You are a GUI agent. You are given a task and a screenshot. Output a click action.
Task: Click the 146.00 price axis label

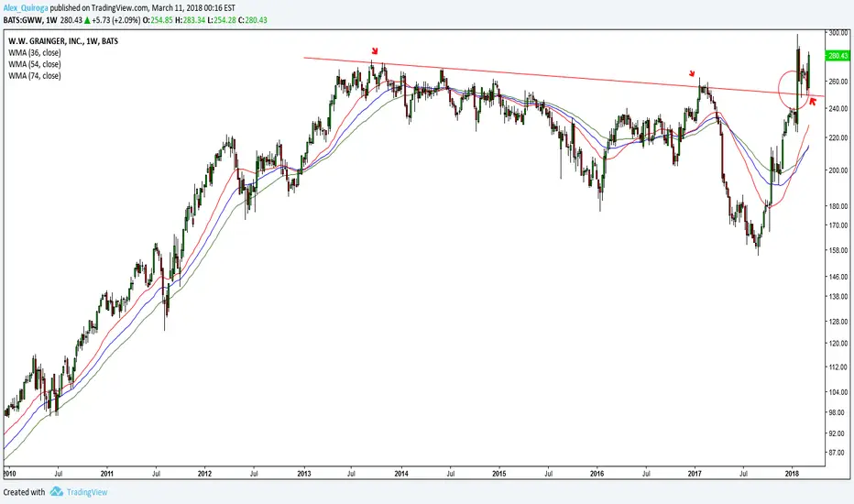tap(838, 277)
